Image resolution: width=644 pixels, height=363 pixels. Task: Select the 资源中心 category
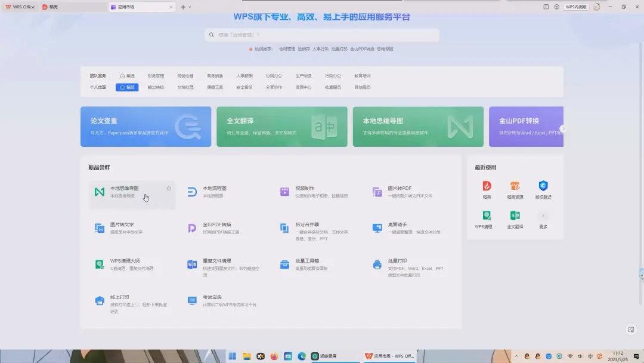(304, 87)
